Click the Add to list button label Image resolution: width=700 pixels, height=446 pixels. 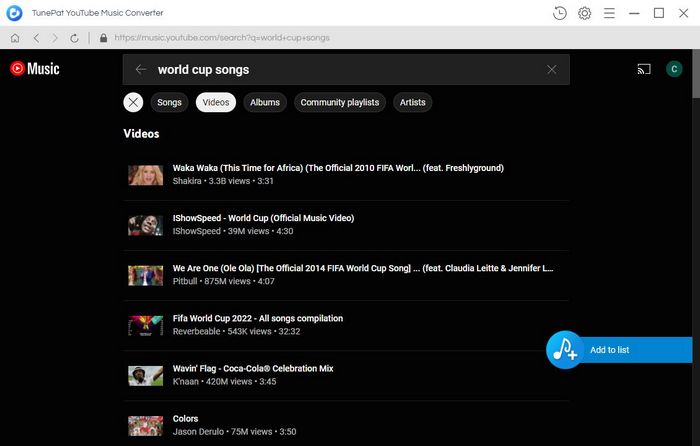pos(609,350)
